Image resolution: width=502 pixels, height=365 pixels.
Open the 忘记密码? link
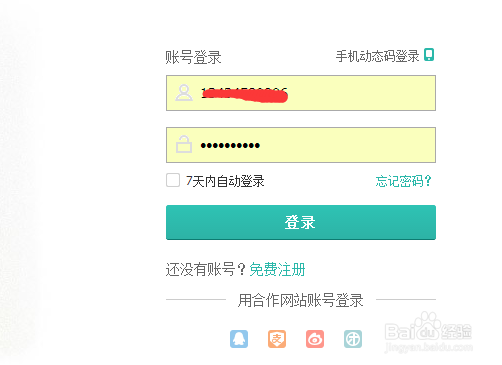pos(404,181)
